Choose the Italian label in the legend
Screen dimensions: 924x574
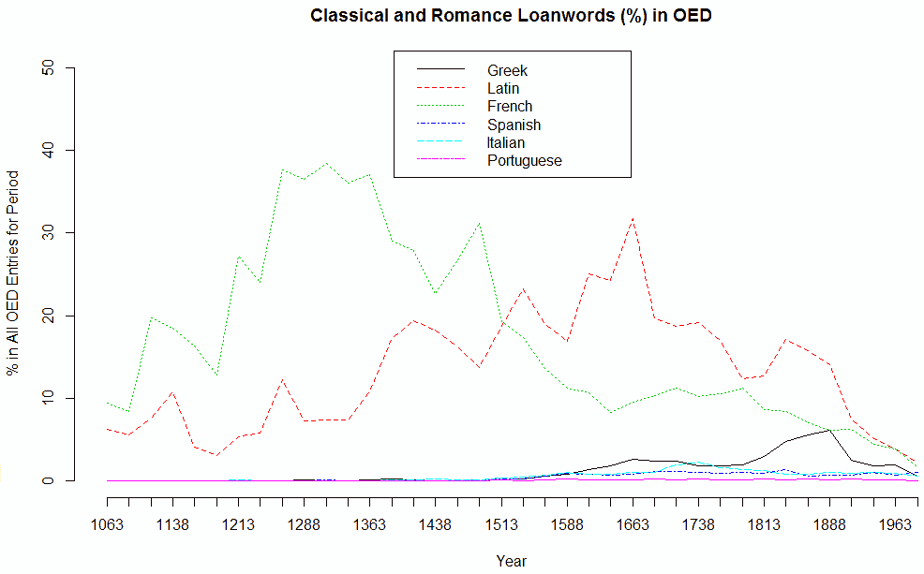(506, 143)
